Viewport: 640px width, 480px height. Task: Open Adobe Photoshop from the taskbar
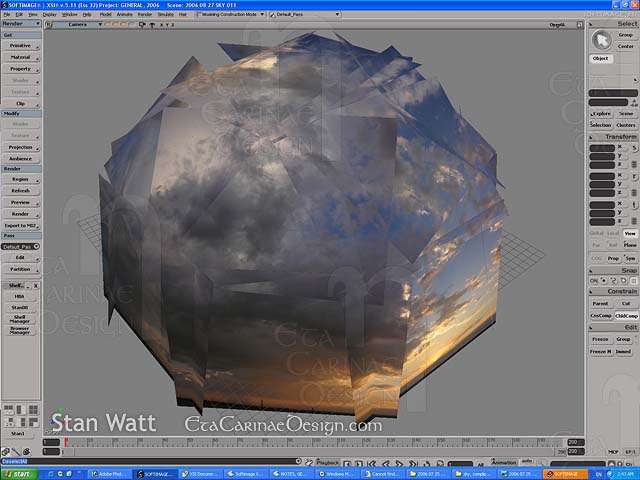110,473
